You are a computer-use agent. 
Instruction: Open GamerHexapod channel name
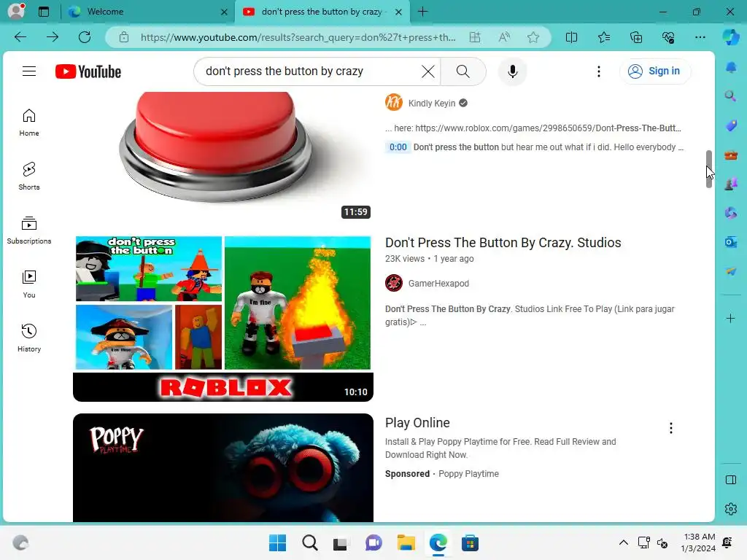click(438, 284)
